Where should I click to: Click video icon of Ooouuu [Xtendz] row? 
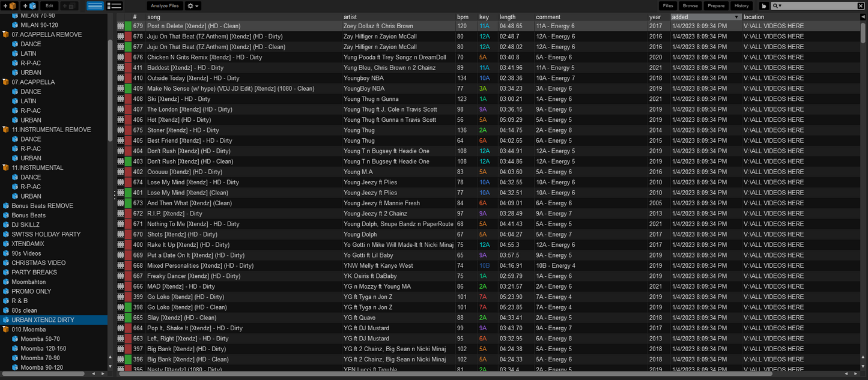click(121, 172)
